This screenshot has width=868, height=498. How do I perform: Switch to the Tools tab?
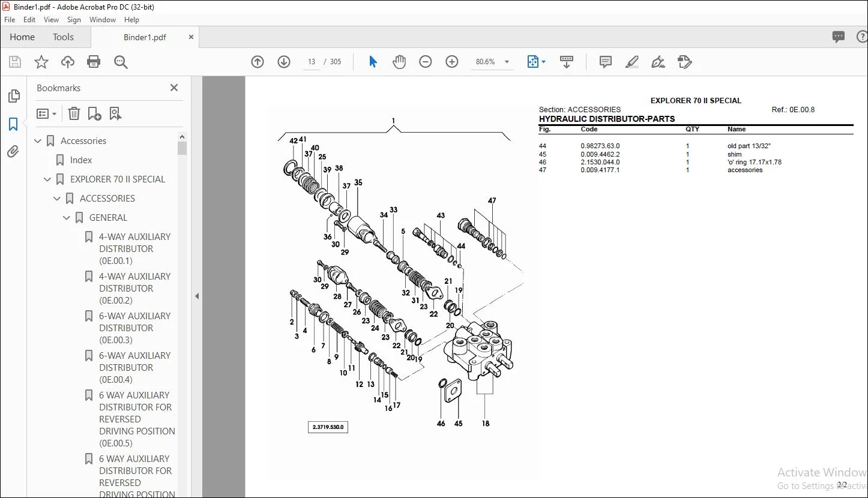pyautogui.click(x=63, y=37)
